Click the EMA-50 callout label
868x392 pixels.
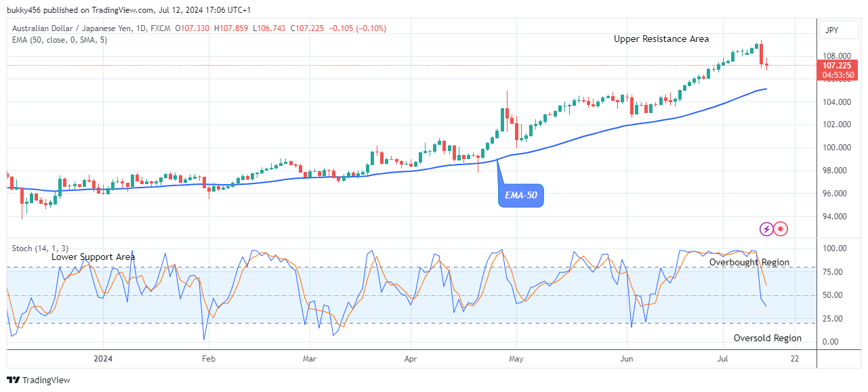pyautogui.click(x=521, y=196)
